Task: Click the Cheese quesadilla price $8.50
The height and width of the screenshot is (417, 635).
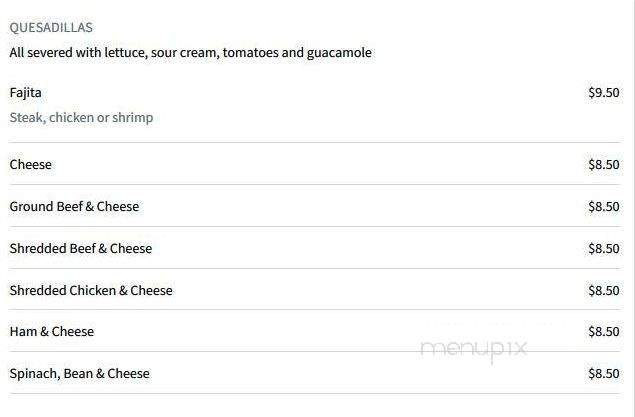Action: tap(604, 165)
